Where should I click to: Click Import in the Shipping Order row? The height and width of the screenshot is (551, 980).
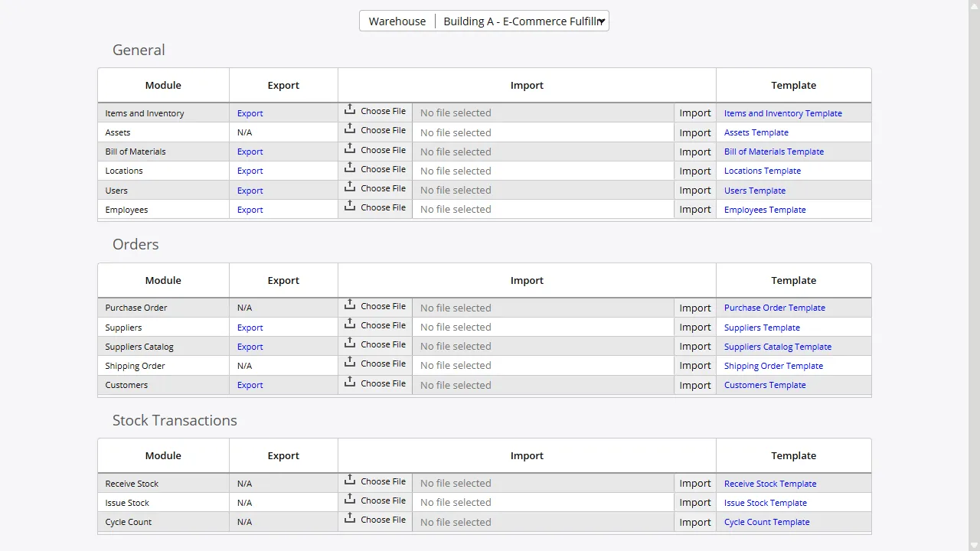[x=694, y=365]
